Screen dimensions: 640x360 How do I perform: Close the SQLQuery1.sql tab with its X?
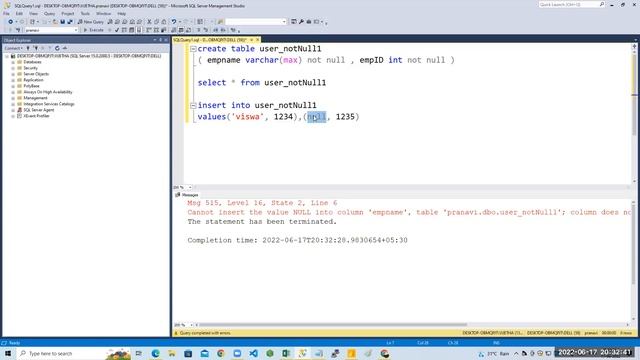[258, 40]
